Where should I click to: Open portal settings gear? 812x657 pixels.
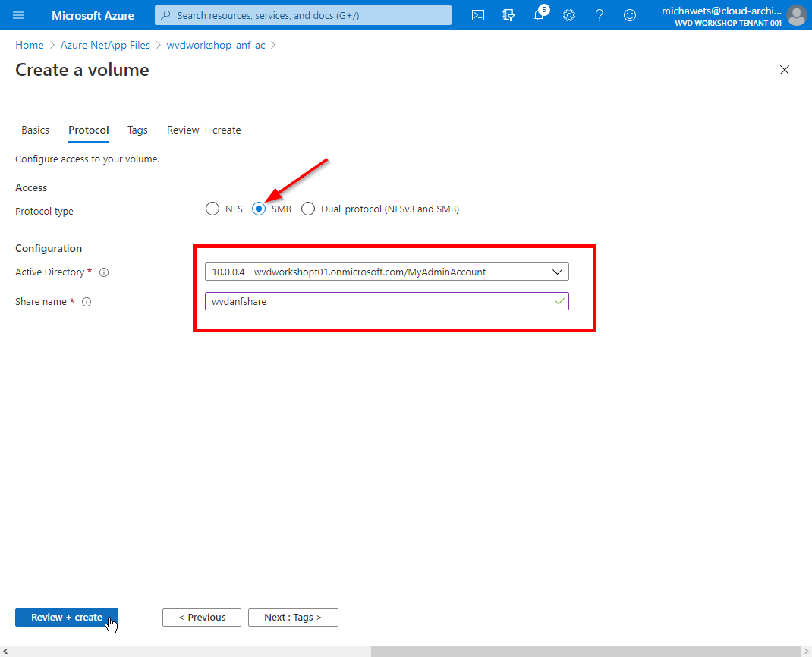point(569,15)
